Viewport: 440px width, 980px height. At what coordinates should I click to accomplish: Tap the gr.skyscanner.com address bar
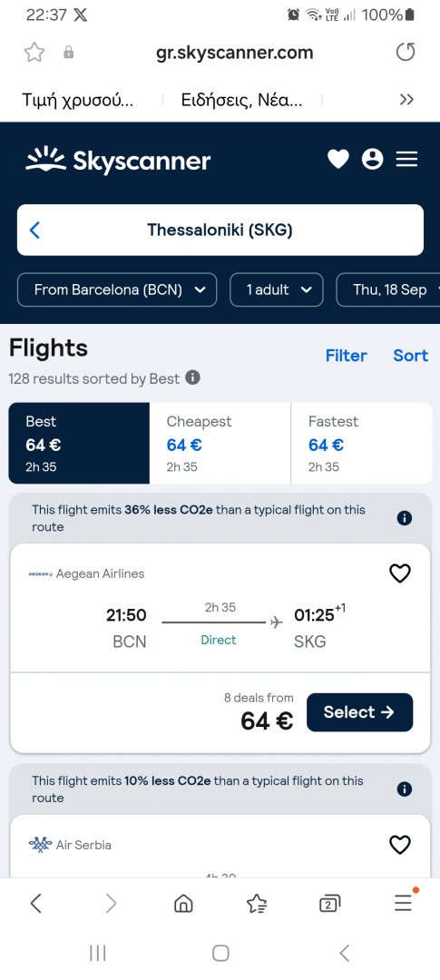point(234,53)
